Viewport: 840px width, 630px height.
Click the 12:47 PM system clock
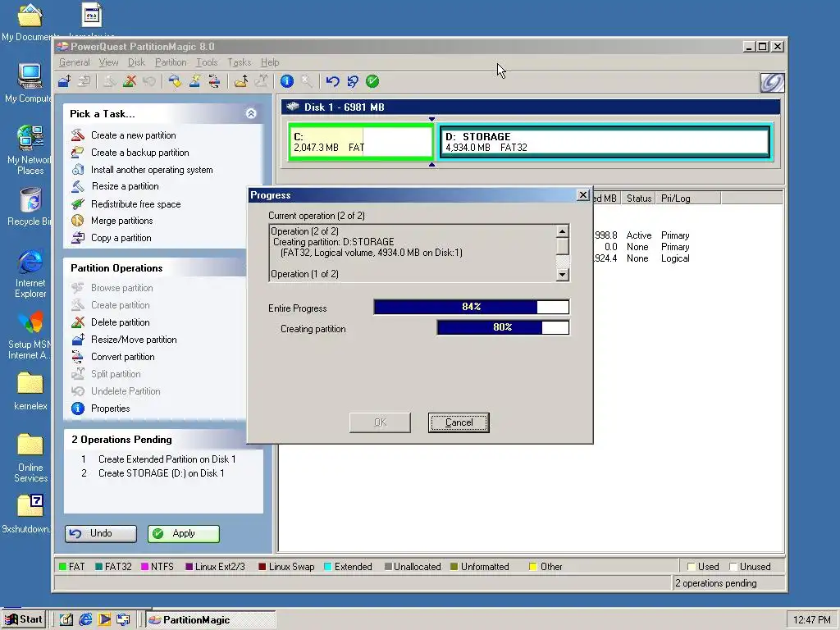coord(811,620)
